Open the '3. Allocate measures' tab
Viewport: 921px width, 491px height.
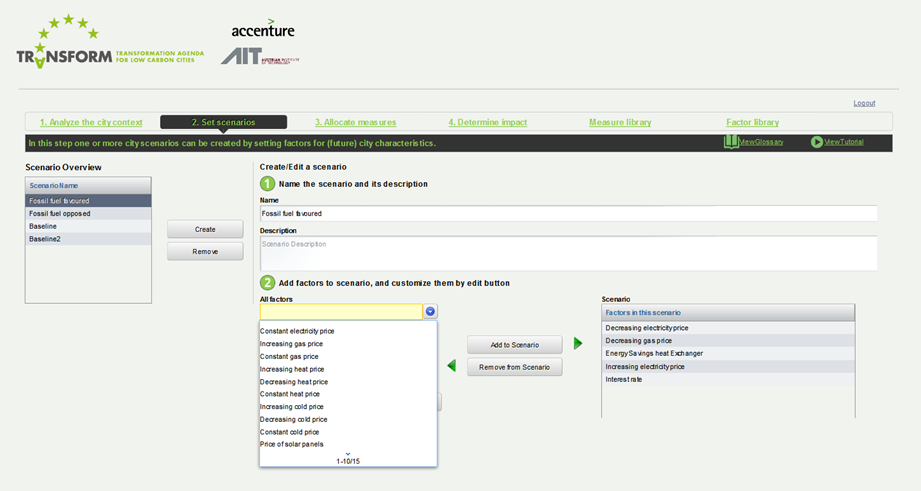point(355,122)
